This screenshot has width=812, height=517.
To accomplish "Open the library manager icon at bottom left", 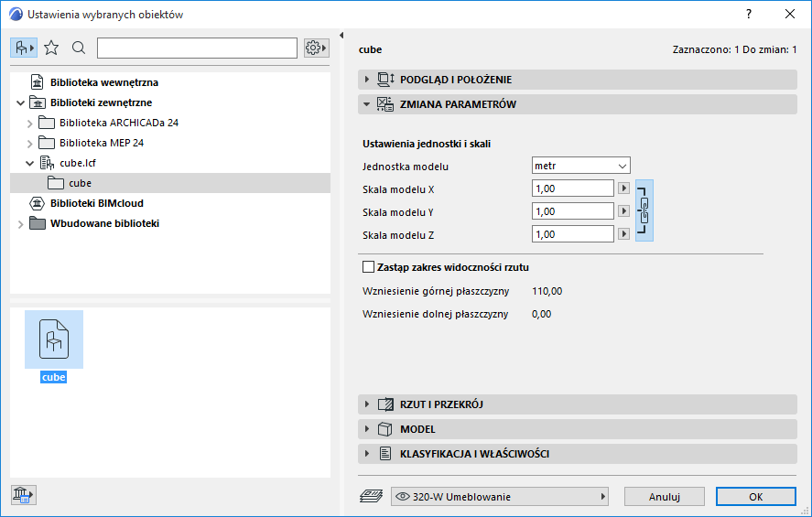I will pos(23,495).
